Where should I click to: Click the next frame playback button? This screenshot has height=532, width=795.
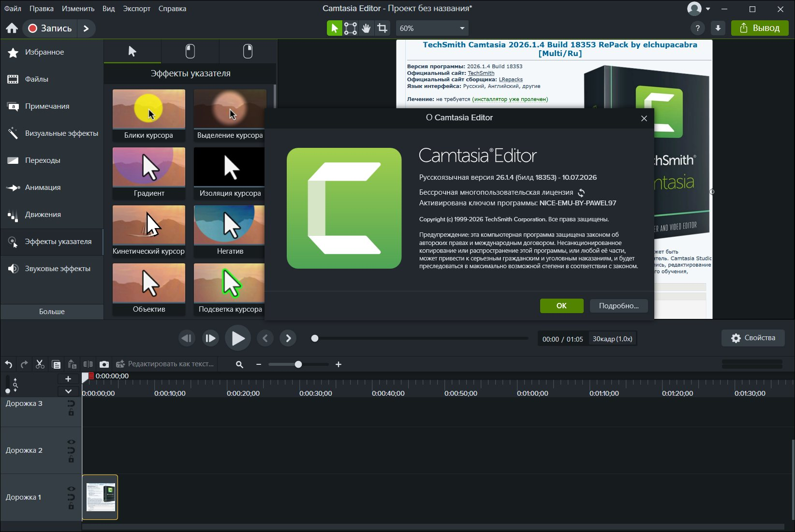point(210,338)
